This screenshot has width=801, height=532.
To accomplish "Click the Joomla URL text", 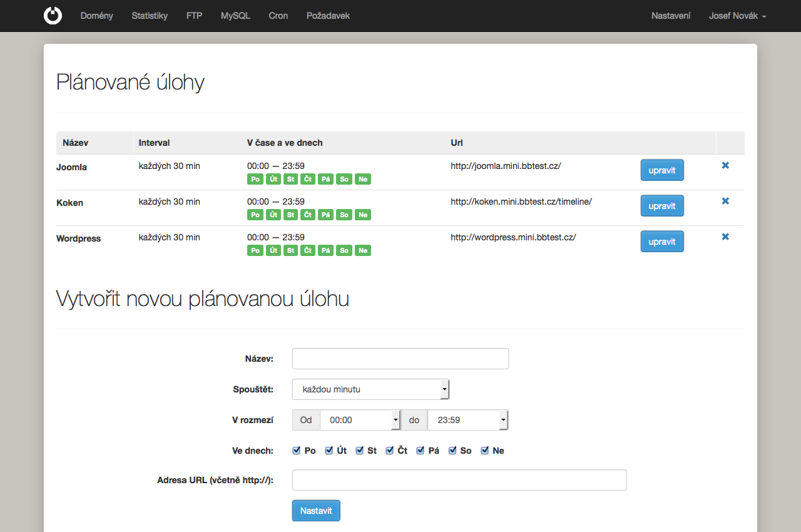I will [x=506, y=166].
